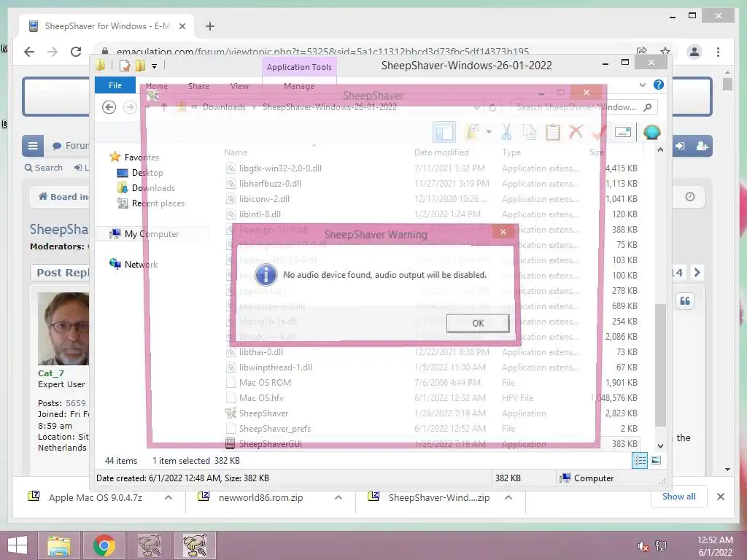Screen dimensions: 747x560
Task: Click the Chrome Back arrow
Action: tap(29, 52)
